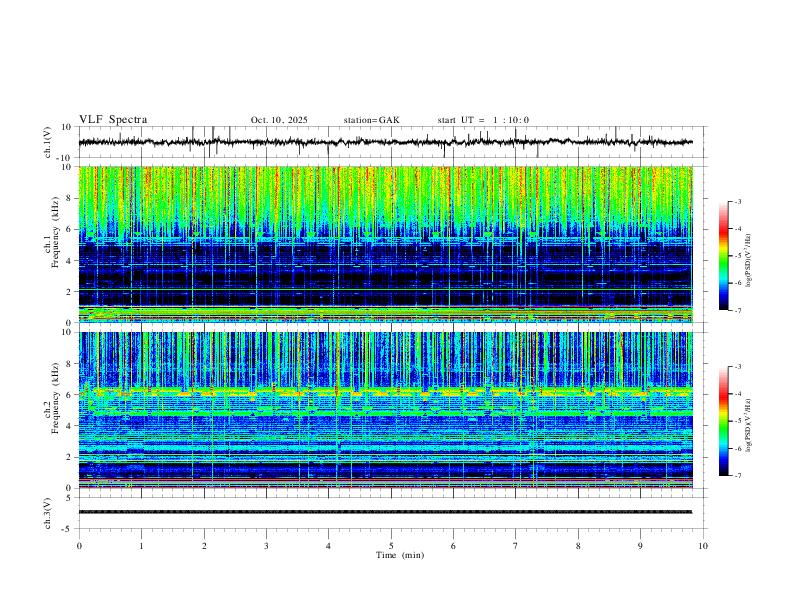This screenshot has width=792, height=612.
Task: Click the 'VLF Spectra' title text
Action: (x=113, y=120)
